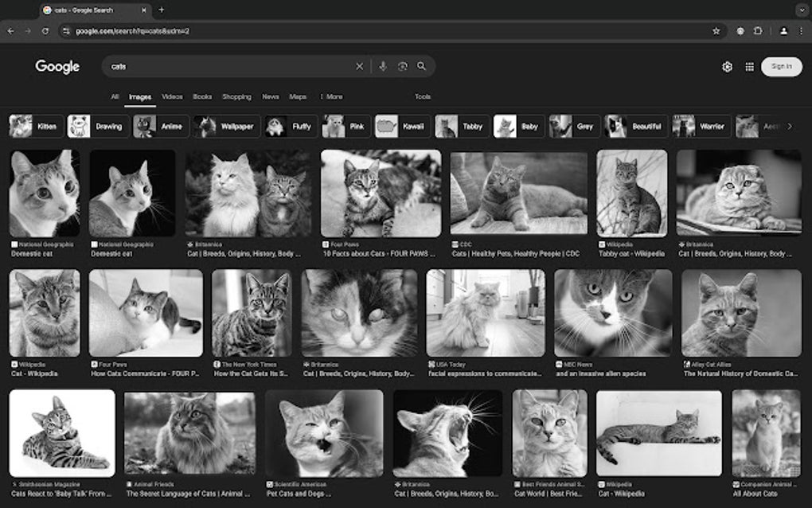Expand the More search categories menu
Screen dimensions: 812x508
click(331, 96)
